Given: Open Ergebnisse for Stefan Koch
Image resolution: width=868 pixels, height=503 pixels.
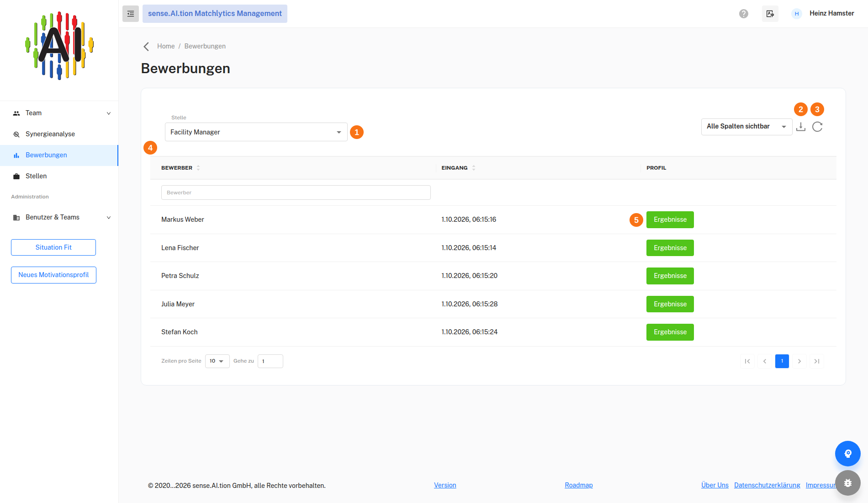Looking at the screenshot, I should 670,332.
